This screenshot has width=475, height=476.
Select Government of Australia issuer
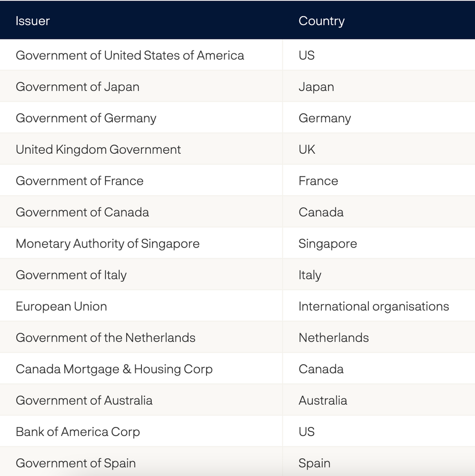click(84, 401)
